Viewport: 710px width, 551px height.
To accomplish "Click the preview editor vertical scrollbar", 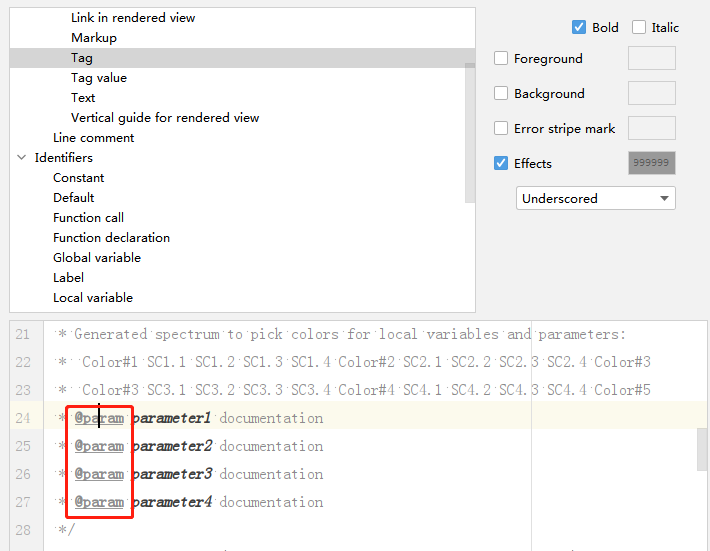I will (702, 450).
